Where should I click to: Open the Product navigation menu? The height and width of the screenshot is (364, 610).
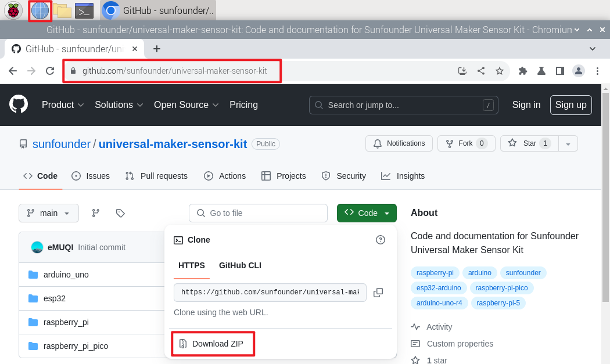coord(63,105)
